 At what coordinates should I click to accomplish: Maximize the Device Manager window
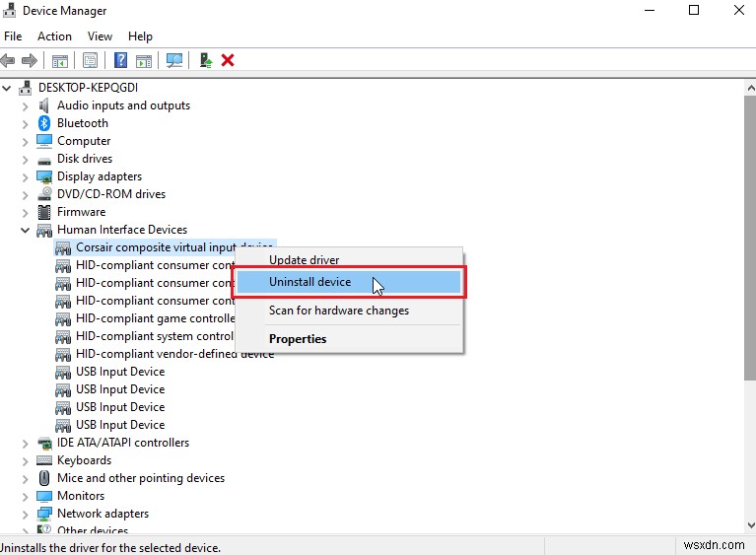click(694, 10)
